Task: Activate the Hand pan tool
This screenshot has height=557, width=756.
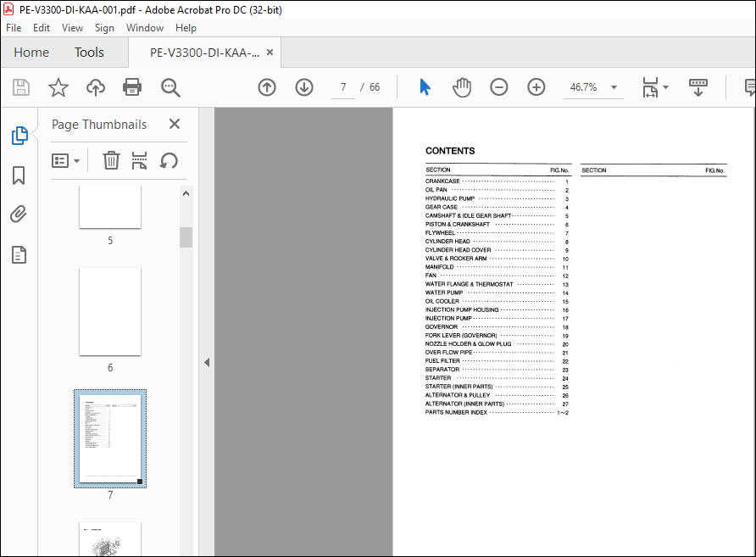Action: point(462,87)
